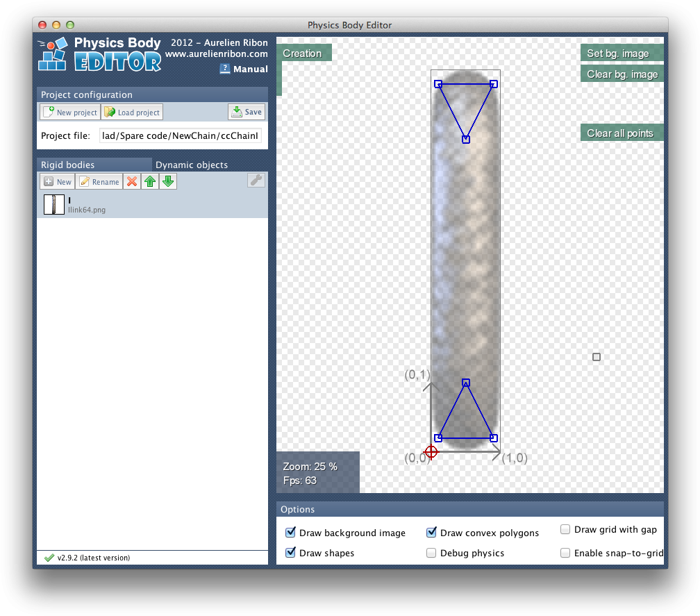Move rigid body down with green arrow
The image size is (700, 616).
click(x=168, y=182)
